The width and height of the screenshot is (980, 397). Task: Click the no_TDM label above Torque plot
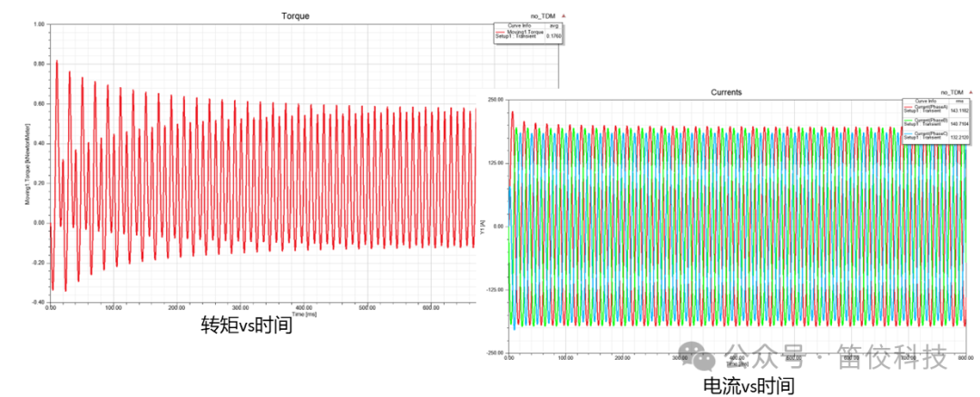(x=544, y=15)
